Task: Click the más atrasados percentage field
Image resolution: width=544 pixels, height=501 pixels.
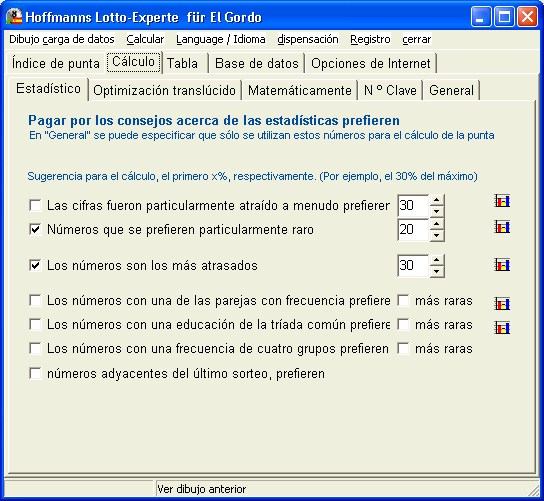Action: point(413,265)
